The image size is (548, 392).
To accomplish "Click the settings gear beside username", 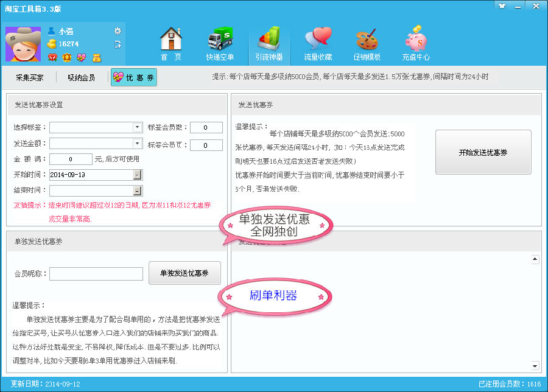I will point(118,31).
